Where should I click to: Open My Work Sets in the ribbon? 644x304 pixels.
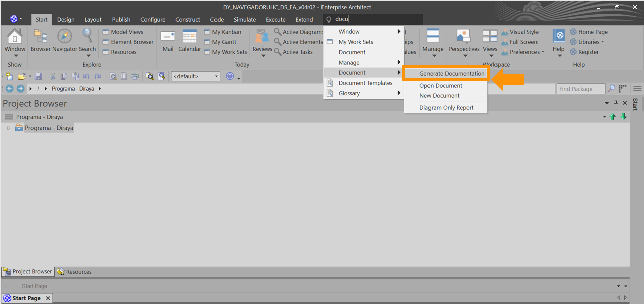(x=226, y=52)
